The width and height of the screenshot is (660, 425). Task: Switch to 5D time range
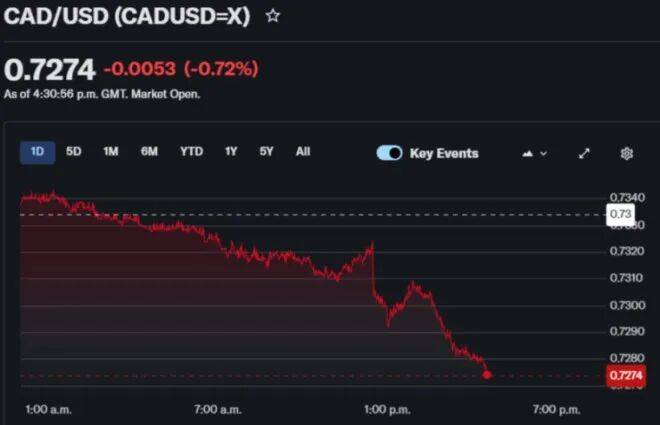tap(74, 152)
